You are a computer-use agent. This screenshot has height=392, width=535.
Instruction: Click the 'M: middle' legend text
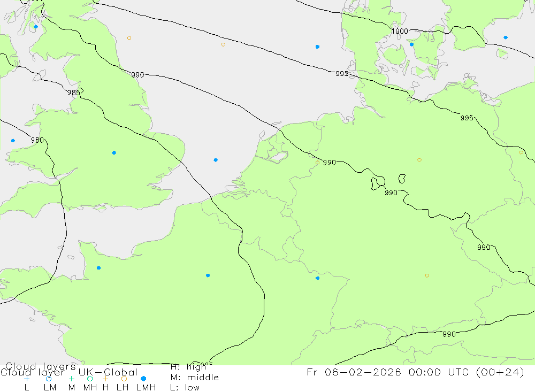coord(195,378)
